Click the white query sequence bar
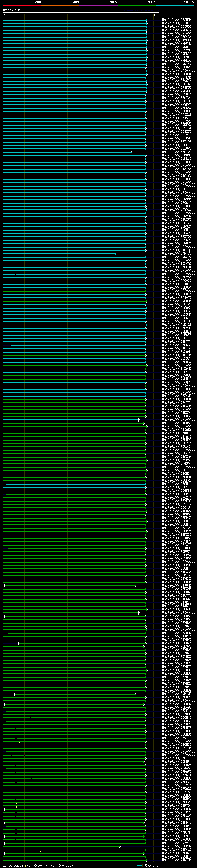 pyautogui.click(x=81, y=13)
